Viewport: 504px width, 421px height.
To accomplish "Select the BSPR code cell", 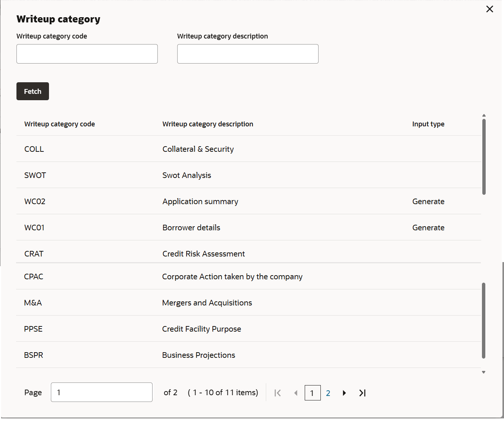I will click(34, 355).
